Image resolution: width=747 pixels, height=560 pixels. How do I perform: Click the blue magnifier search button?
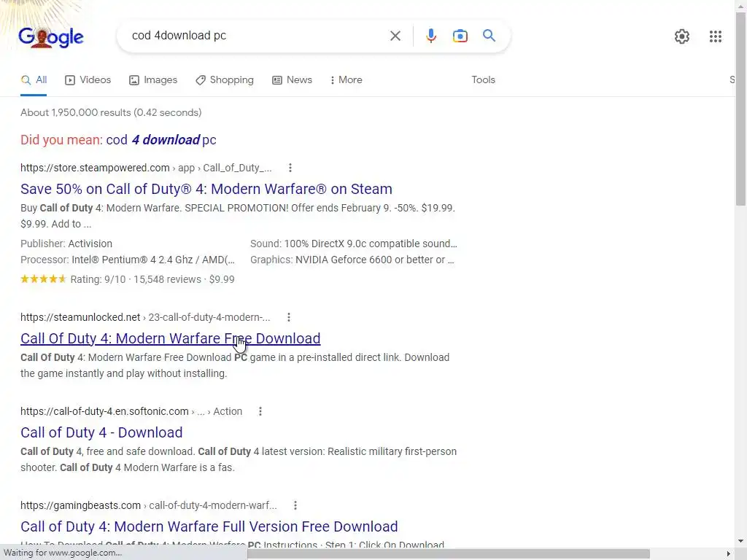click(489, 36)
